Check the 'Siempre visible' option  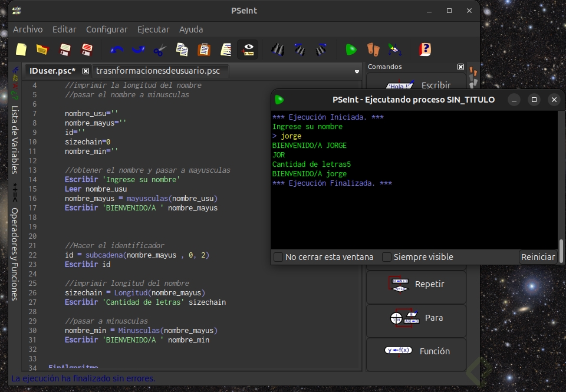click(387, 257)
